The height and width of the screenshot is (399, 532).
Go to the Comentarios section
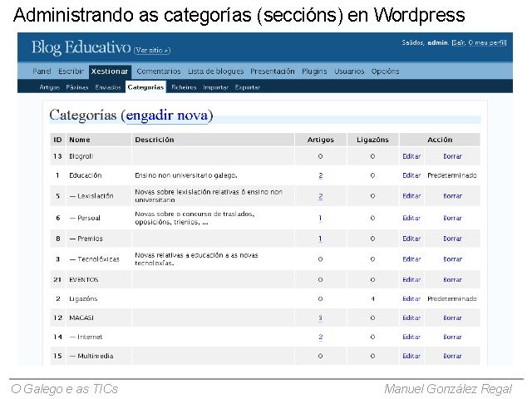click(158, 71)
